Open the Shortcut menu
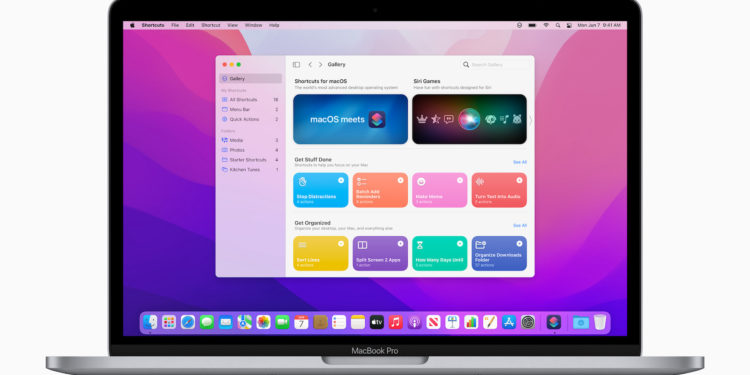 (210, 25)
